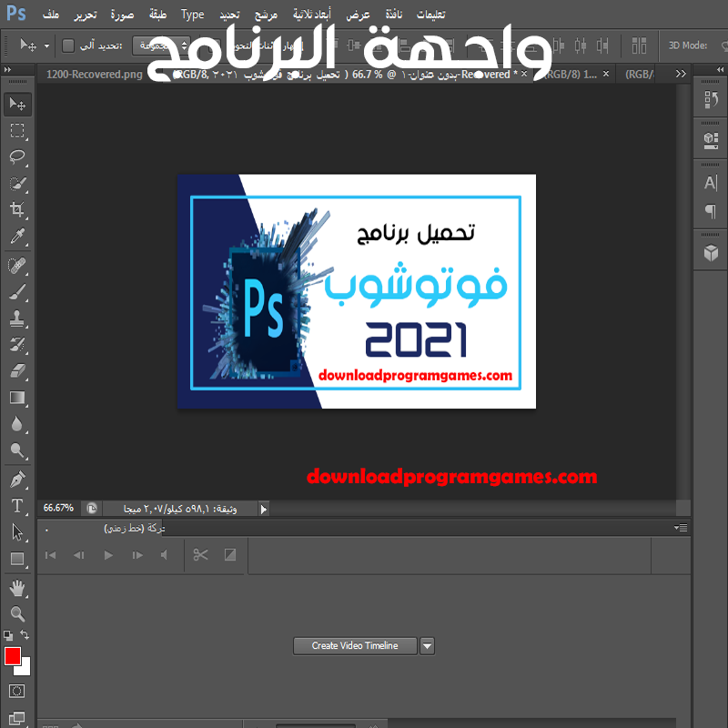Open the تعليمات menu
The height and width of the screenshot is (728, 728).
pos(430,15)
